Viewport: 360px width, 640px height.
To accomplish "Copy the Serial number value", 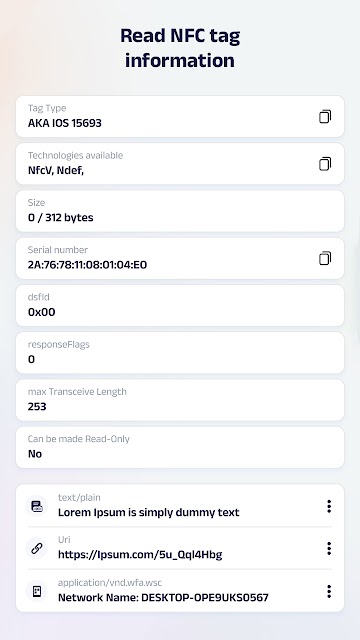I will click(x=325, y=258).
